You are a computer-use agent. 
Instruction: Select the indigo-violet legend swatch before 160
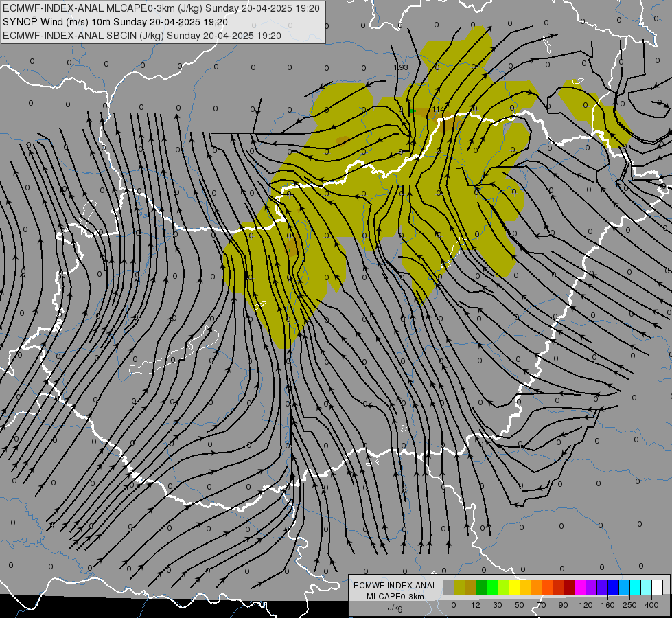click(603, 587)
